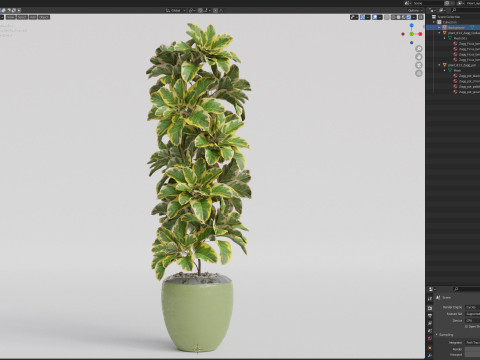480x360 pixels.
Task: Click fourth ficus material sphere icon
Action: coord(455,60)
